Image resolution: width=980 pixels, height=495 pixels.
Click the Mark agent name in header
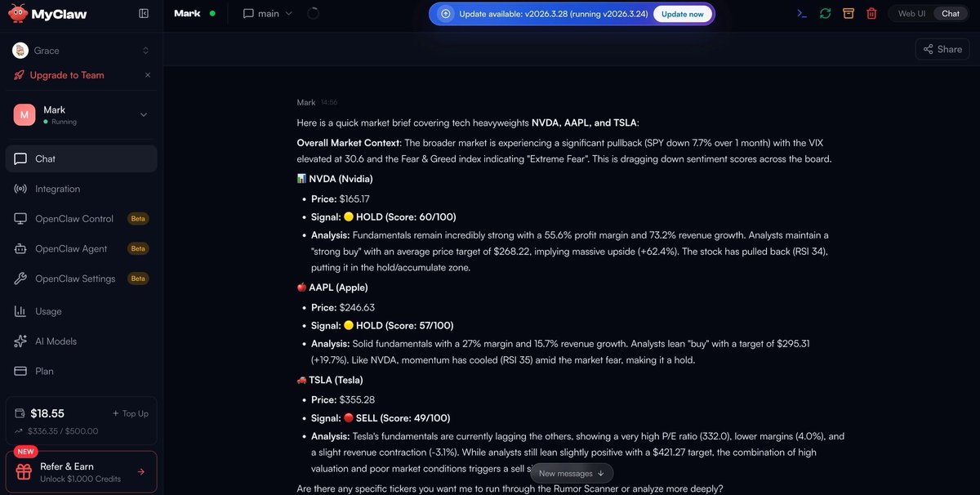click(187, 14)
